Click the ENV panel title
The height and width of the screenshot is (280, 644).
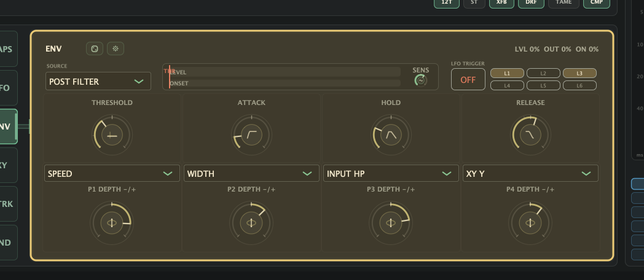53,49
